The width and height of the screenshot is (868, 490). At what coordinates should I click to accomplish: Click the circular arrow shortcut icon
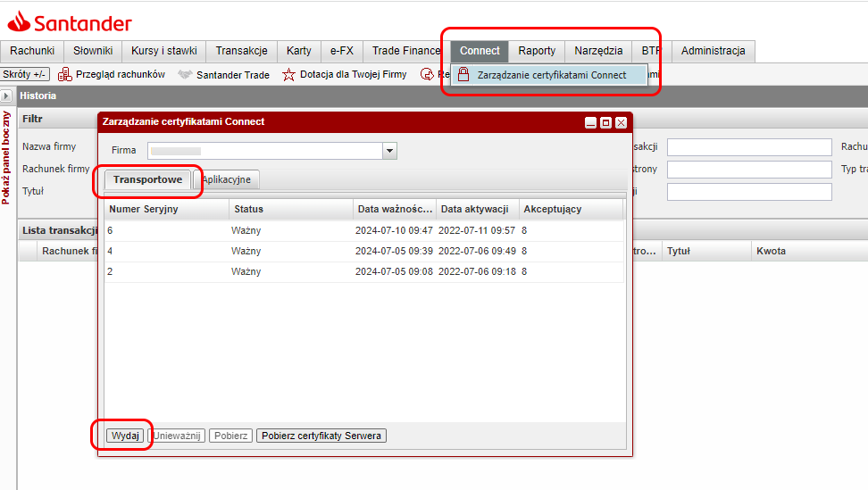[427, 74]
